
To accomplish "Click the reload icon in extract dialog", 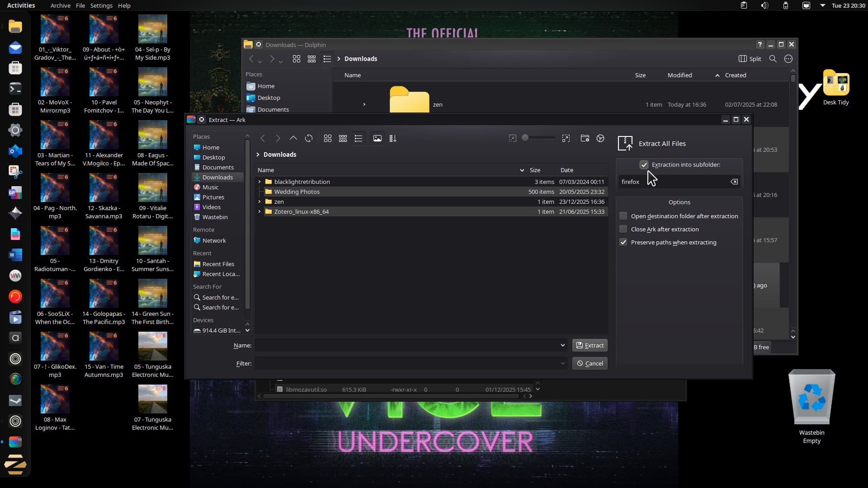I will coord(309,138).
